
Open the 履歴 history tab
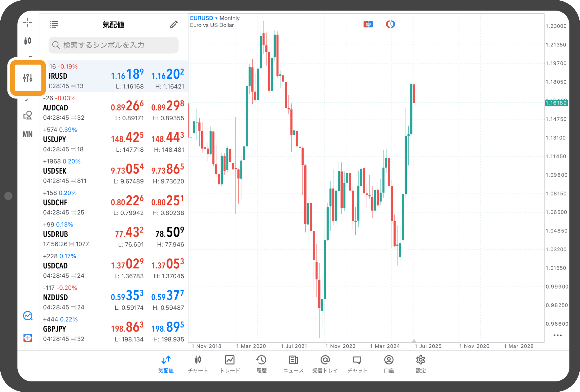pos(261,364)
